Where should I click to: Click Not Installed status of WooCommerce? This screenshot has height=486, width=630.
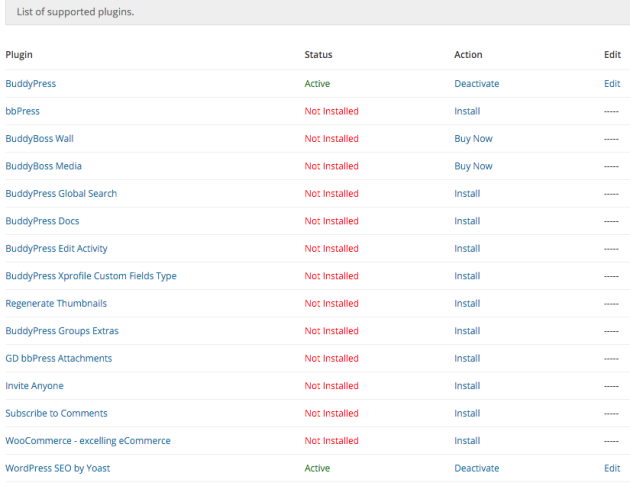point(331,441)
